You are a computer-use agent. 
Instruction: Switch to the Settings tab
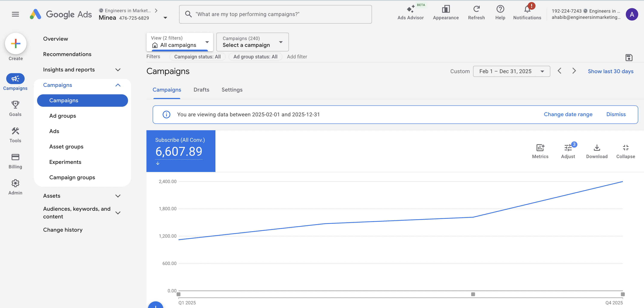(x=232, y=90)
